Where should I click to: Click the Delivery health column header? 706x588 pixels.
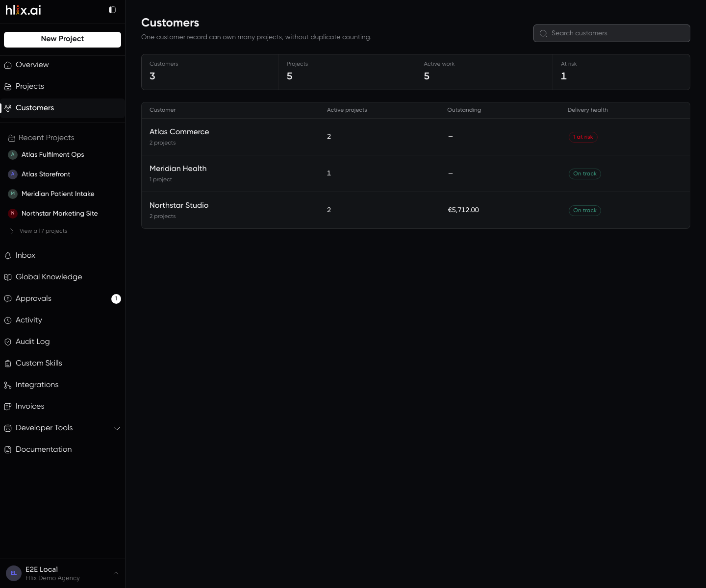pyautogui.click(x=587, y=110)
